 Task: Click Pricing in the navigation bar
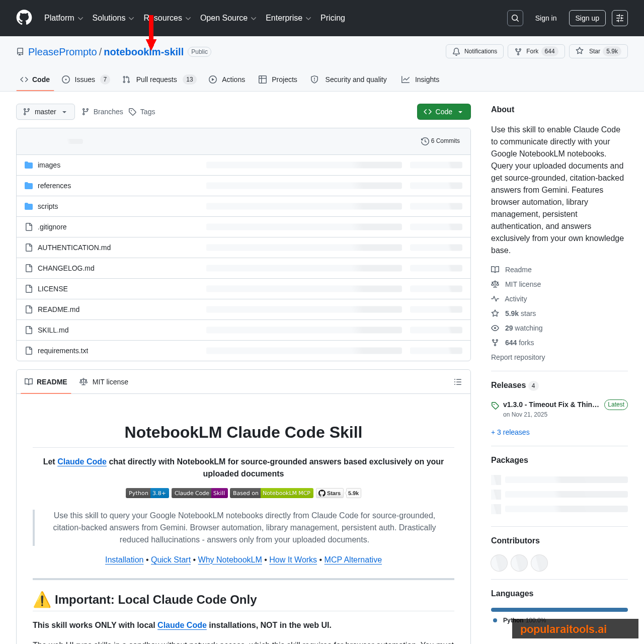pyautogui.click(x=333, y=18)
